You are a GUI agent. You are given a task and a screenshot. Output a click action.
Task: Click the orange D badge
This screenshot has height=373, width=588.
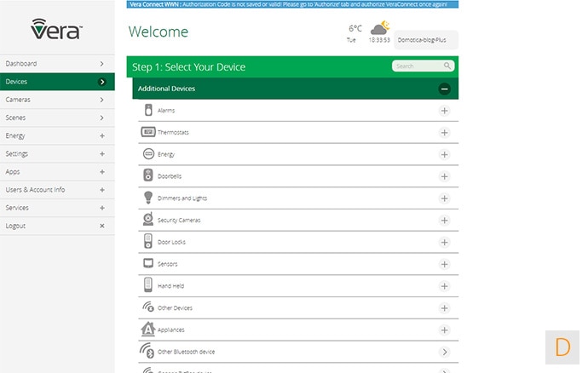point(562,347)
